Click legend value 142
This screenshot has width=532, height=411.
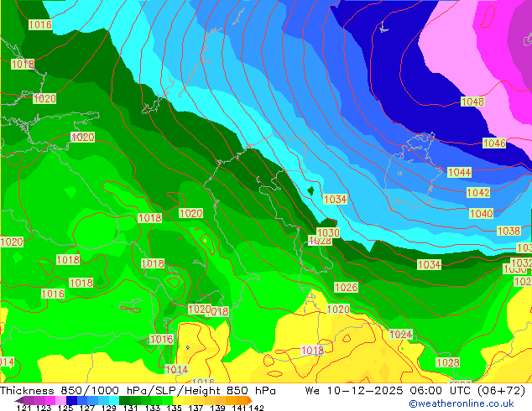coord(256,408)
